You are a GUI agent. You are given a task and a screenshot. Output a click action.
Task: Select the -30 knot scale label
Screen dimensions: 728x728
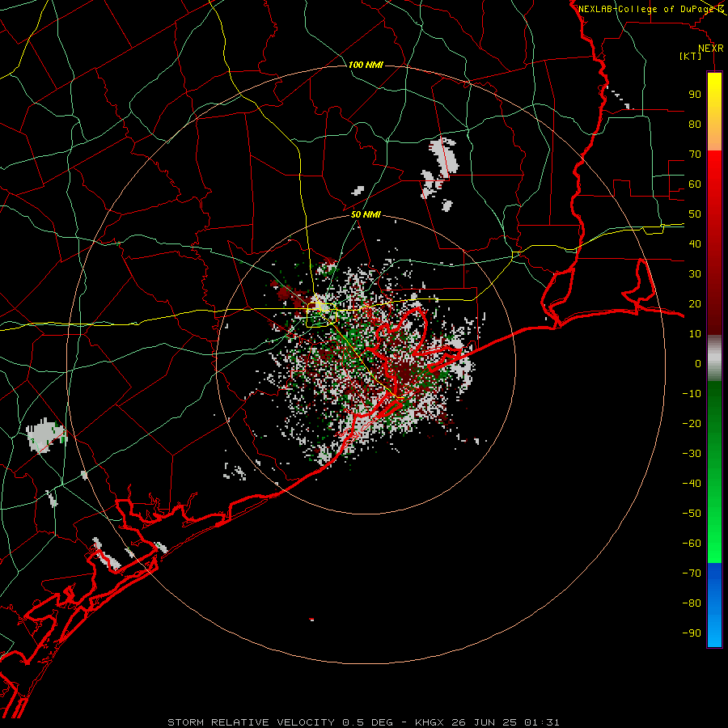[x=692, y=454]
